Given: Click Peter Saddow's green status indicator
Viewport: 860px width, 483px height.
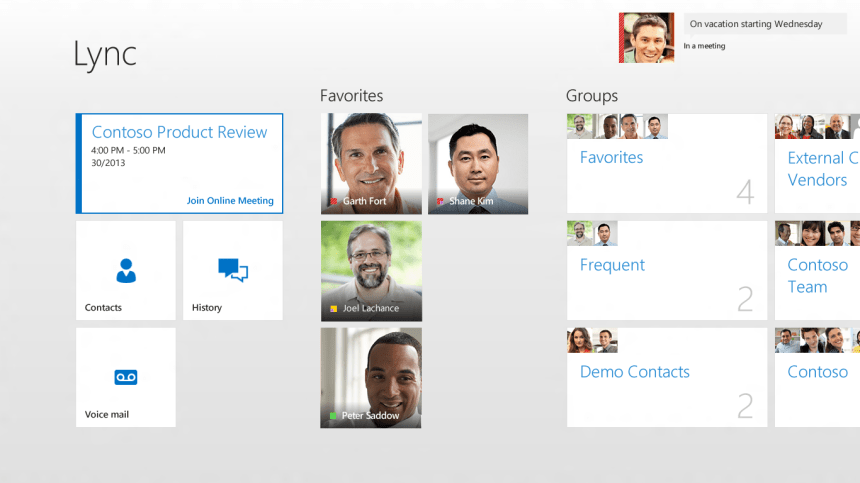Looking at the screenshot, I should tap(333, 416).
